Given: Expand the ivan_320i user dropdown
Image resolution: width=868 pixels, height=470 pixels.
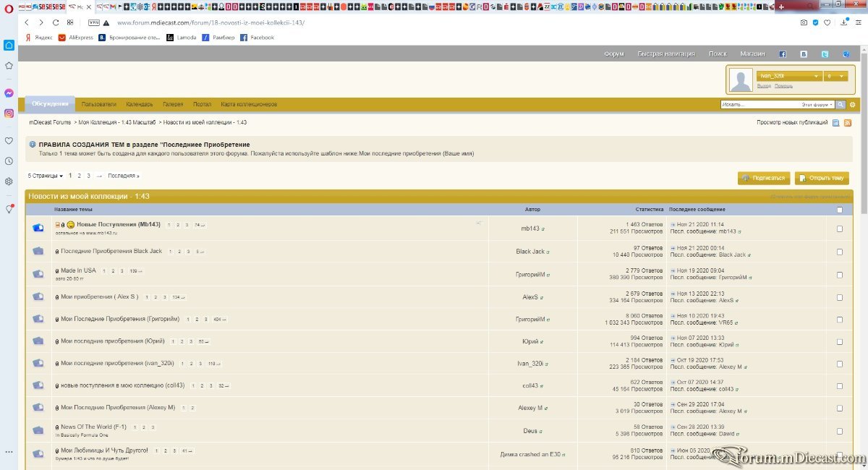Looking at the screenshot, I should click(789, 76).
